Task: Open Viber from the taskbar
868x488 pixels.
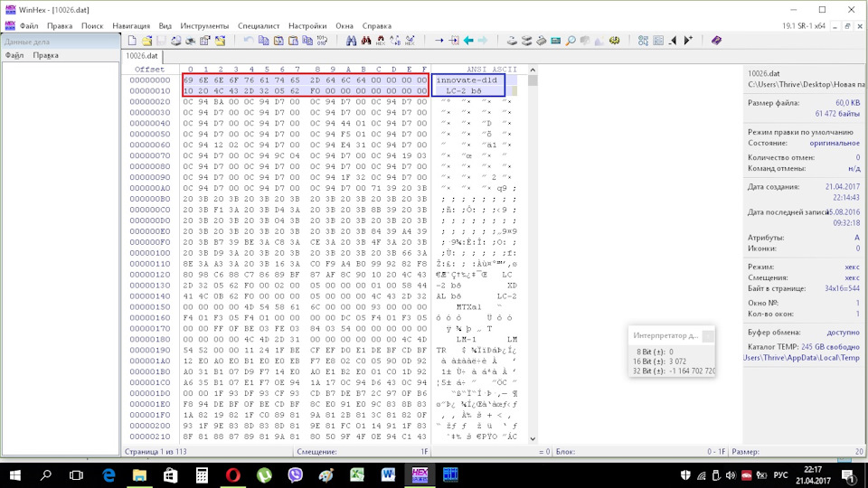Action: click(295, 474)
